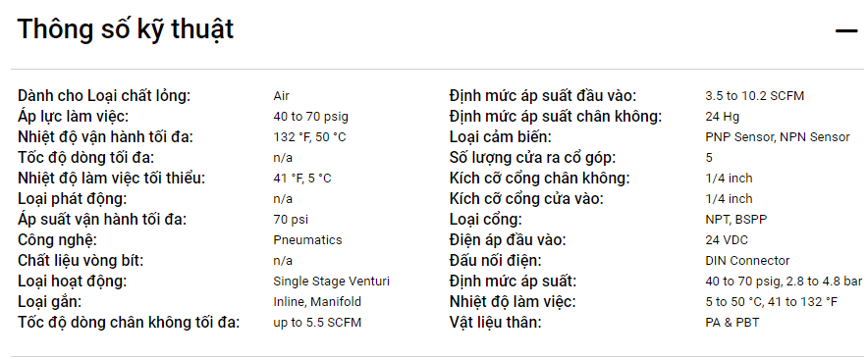Select the Inline, Manifold mounting value
Screen dimensions: 868x359
317,302
